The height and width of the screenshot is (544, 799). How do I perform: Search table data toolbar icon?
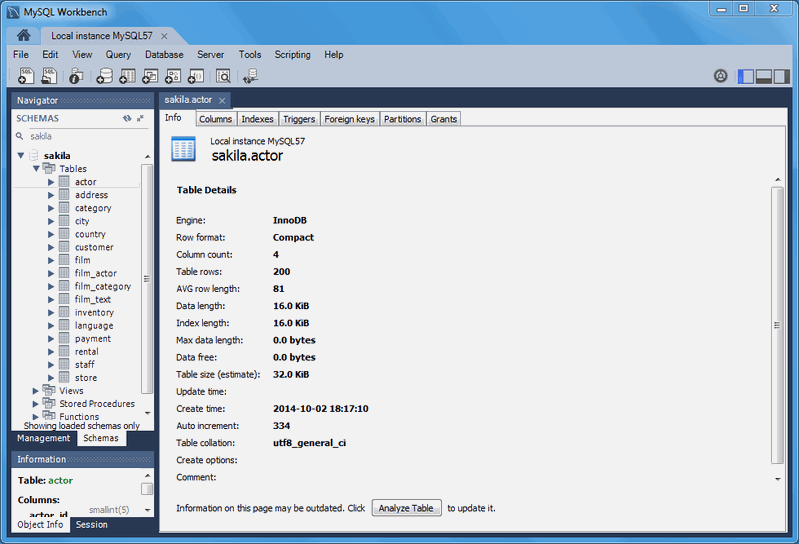click(x=223, y=75)
